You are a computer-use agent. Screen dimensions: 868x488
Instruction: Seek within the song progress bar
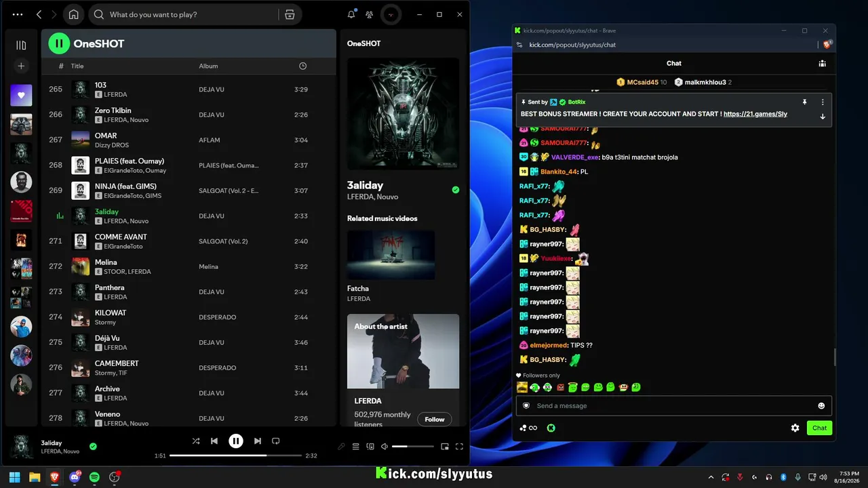(235, 455)
